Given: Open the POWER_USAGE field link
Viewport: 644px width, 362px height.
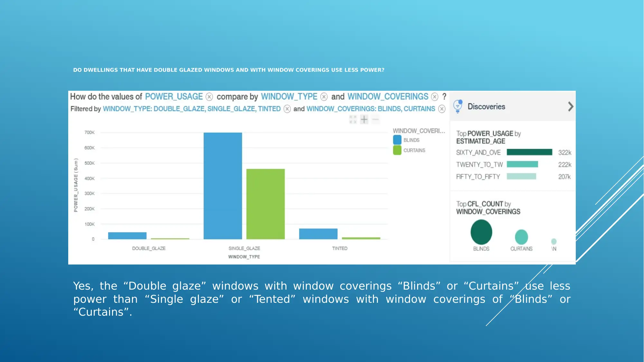Looking at the screenshot, I should [x=174, y=97].
